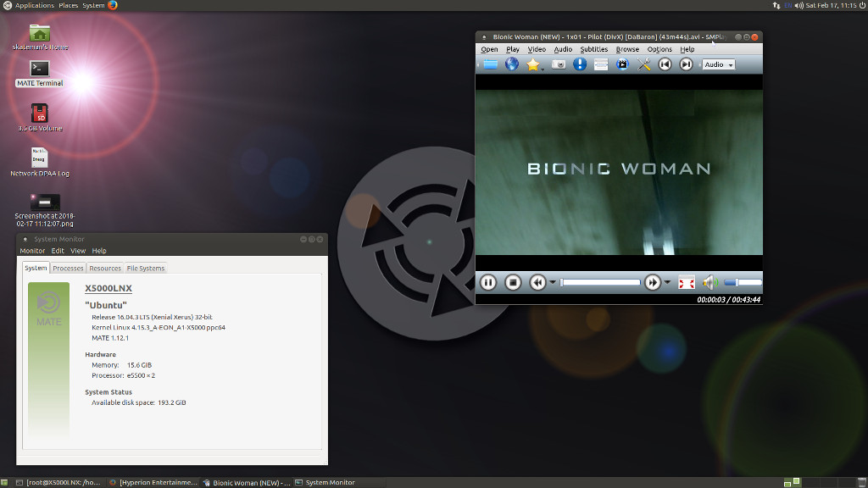Click the panel volume speaker icon

pyautogui.click(x=798, y=5)
